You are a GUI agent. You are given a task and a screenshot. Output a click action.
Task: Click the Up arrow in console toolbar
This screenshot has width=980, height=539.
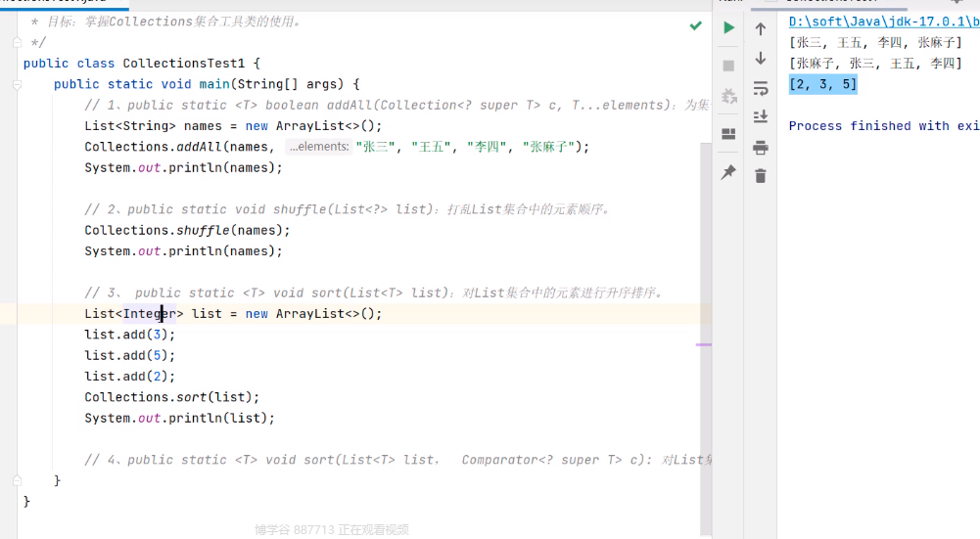pyautogui.click(x=761, y=28)
